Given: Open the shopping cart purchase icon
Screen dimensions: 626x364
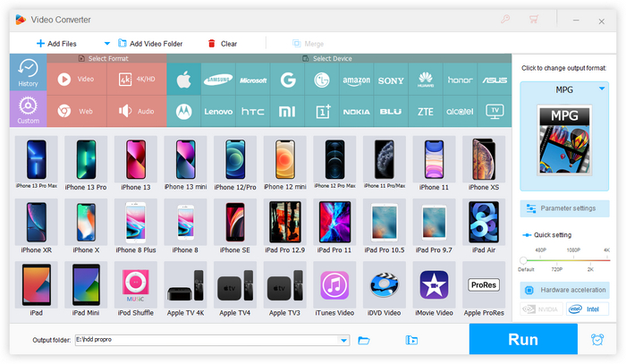Looking at the screenshot, I should [x=534, y=19].
